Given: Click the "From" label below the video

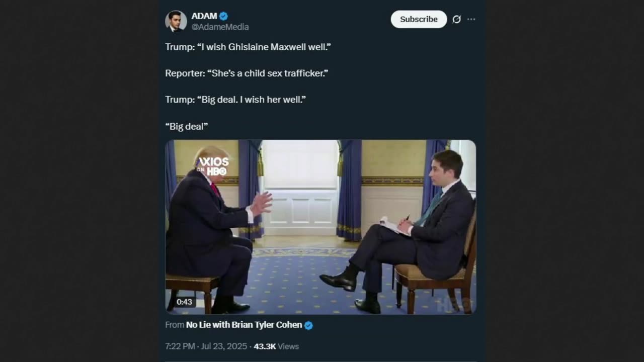Looking at the screenshot, I should pos(175,325).
